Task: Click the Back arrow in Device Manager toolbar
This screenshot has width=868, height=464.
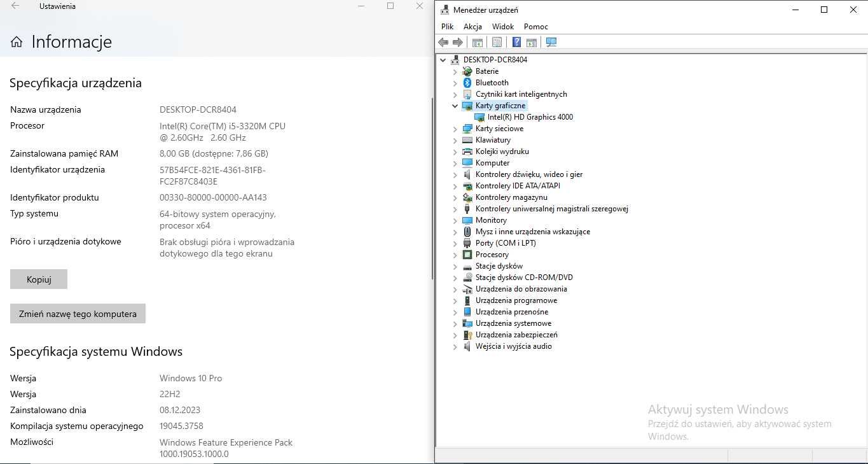Action: (443, 43)
